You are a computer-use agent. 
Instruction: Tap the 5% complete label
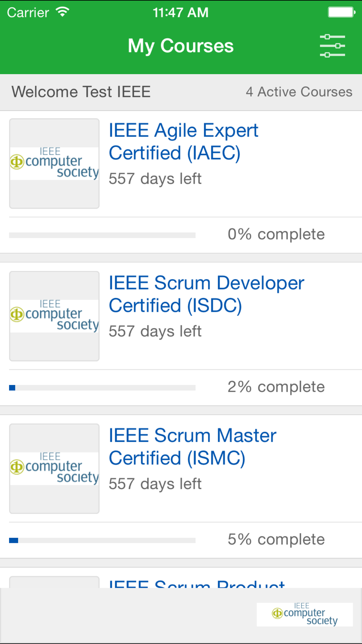coord(276,540)
